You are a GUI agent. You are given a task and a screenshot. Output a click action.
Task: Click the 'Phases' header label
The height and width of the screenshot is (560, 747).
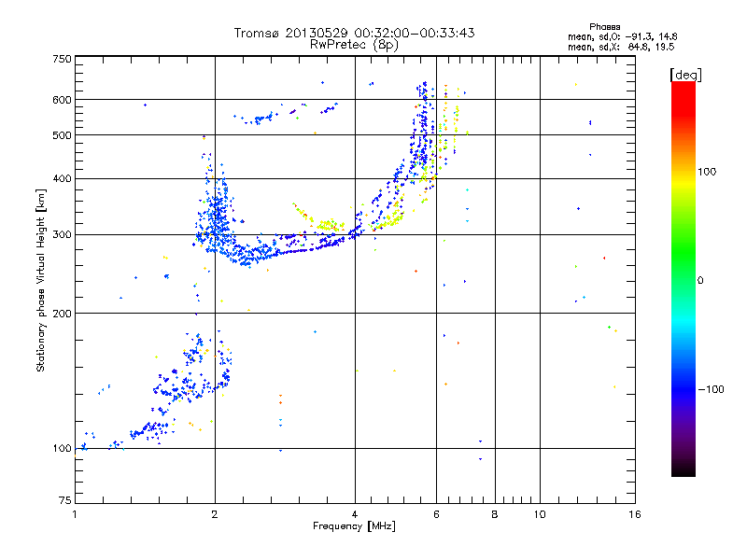tap(604, 27)
